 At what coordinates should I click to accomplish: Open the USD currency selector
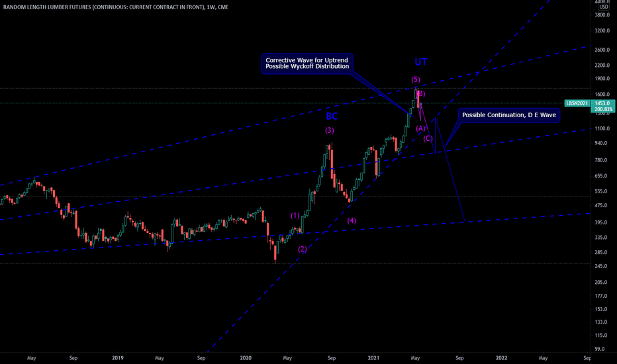(604, 7)
